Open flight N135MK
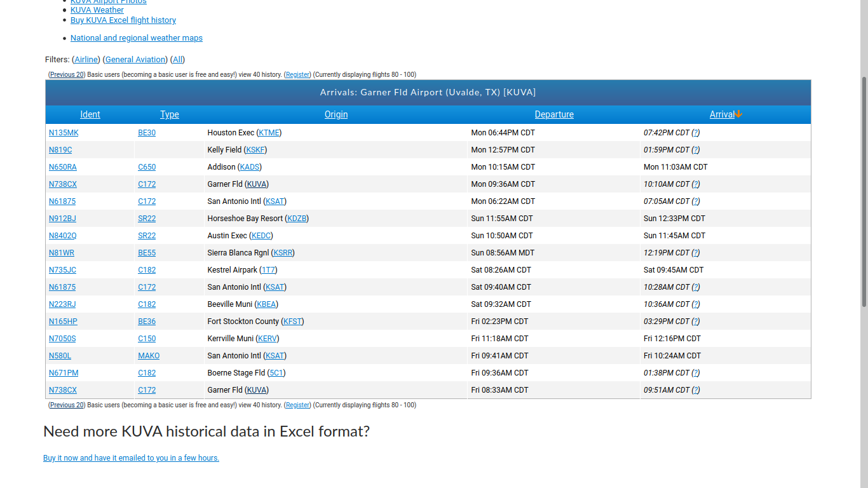This screenshot has width=868, height=488. pos(64,133)
